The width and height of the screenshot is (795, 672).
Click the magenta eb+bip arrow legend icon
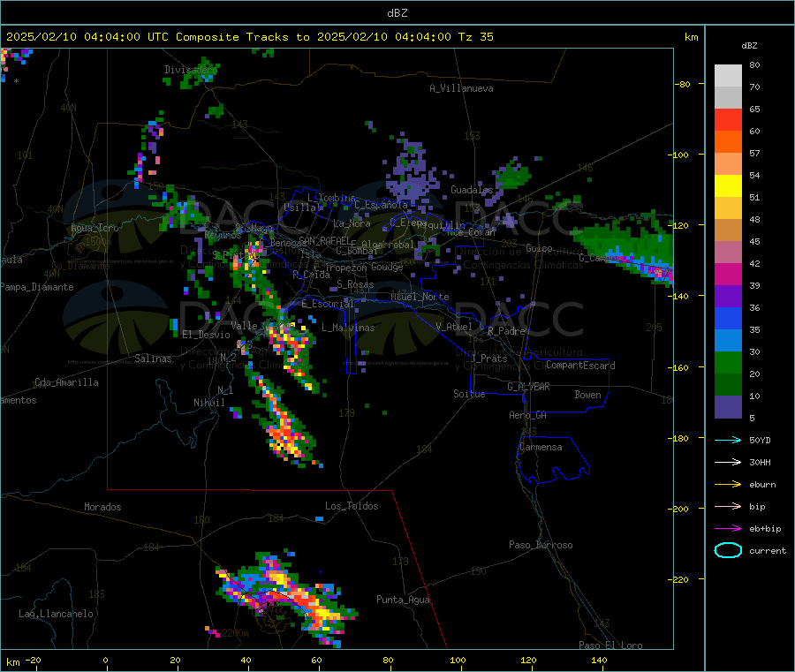[x=728, y=529]
